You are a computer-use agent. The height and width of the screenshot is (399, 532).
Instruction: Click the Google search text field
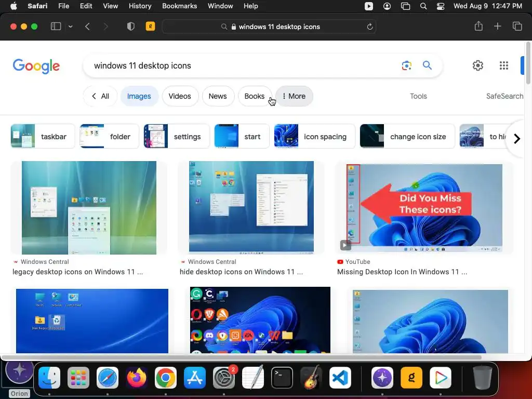coord(241,65)
